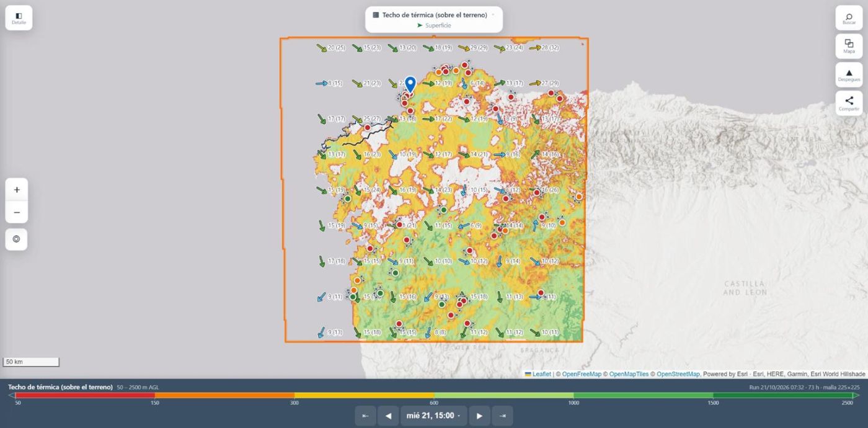Click the locate-me target button
Screen dimensions: 868x428
[17, 239]
